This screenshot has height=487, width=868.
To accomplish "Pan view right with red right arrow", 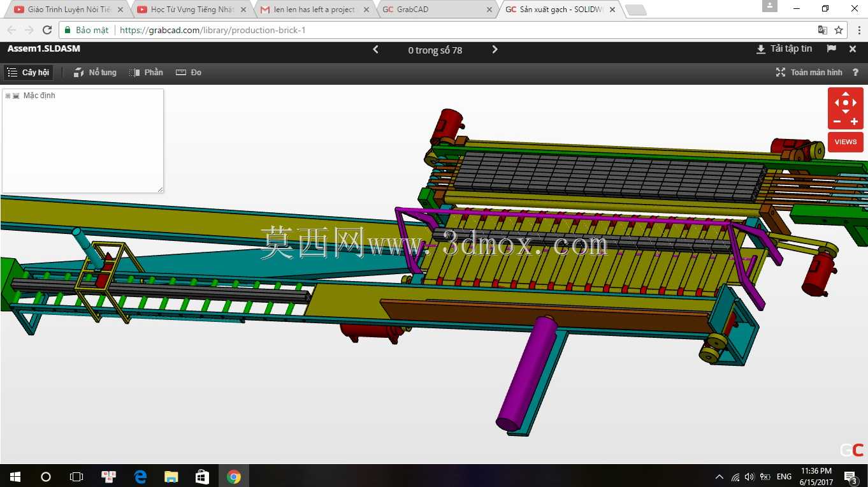I will click(x=855, y=103).
